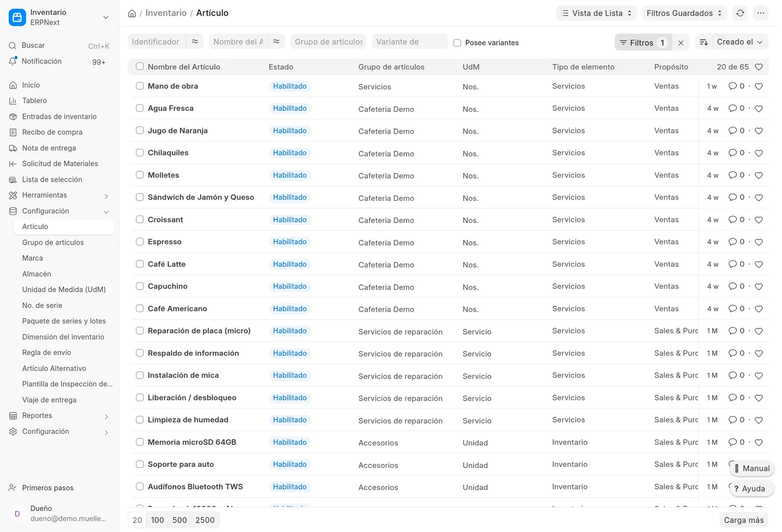The image size is (782, 532).
Task: Open the Manual help button
Action: (752, 468)
